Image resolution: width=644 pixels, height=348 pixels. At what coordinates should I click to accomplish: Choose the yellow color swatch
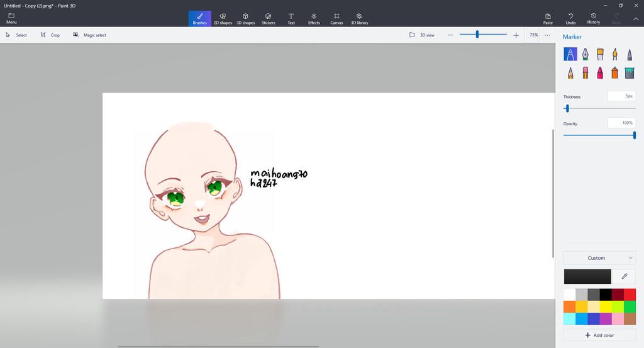coord(606,306)
